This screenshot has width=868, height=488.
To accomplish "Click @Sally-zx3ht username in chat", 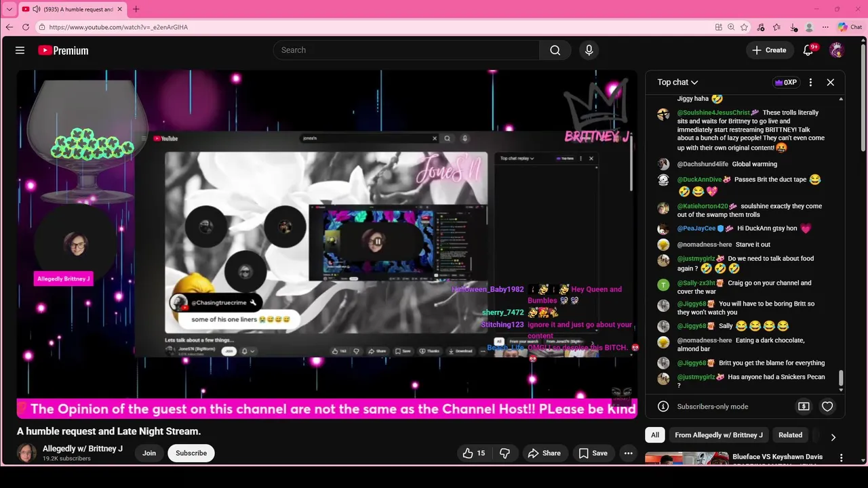I will tap(696, 283).
